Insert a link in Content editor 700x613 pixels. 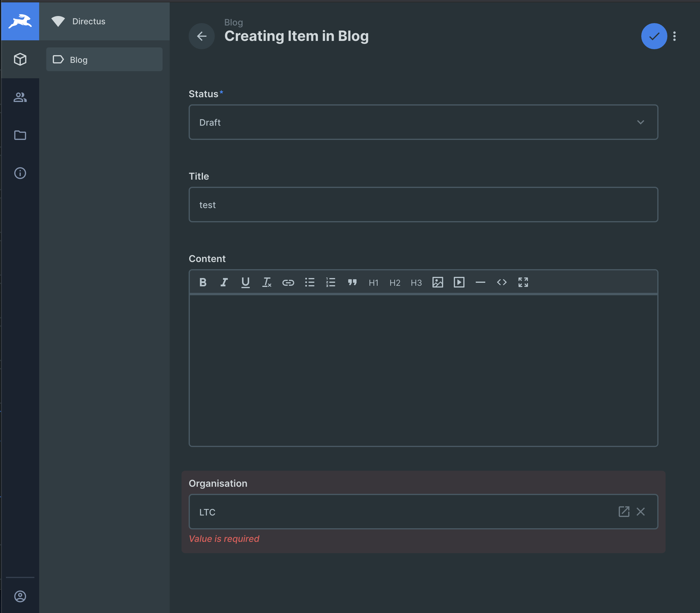288,282
